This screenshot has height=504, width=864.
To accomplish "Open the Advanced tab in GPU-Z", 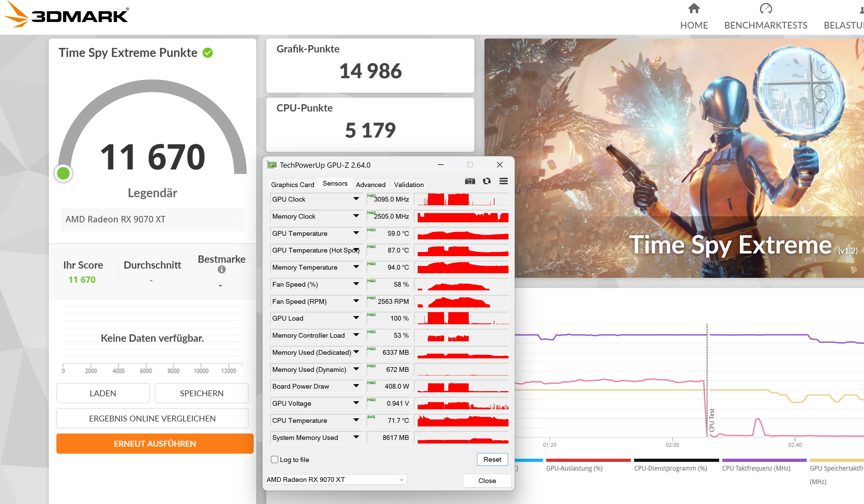I will pos(370,185).
